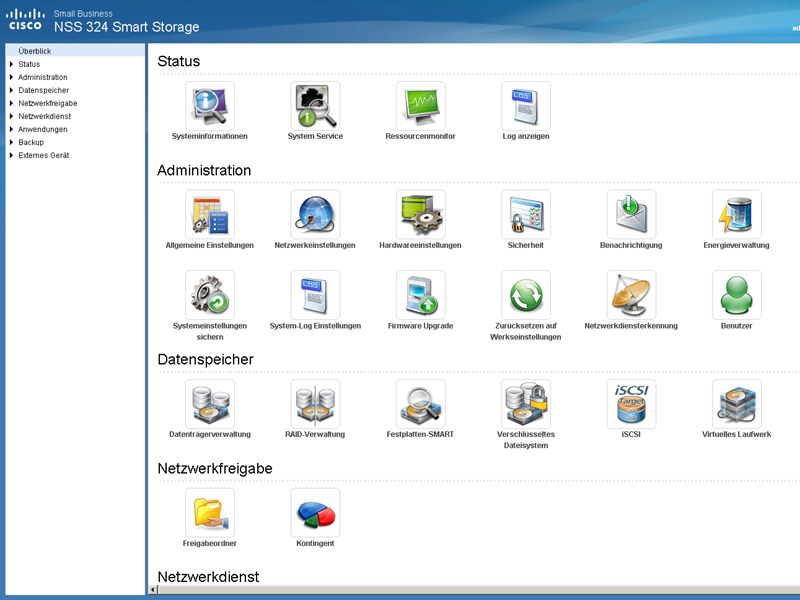This screenshot has width=800, height=600.
Task: Open the Sicherheit icon
Action: [x=526, y=214]
